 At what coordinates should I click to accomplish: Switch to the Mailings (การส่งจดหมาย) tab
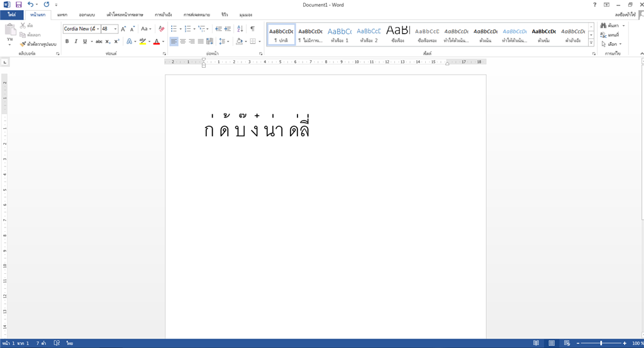pyautogui.click(x=197, y=15)
